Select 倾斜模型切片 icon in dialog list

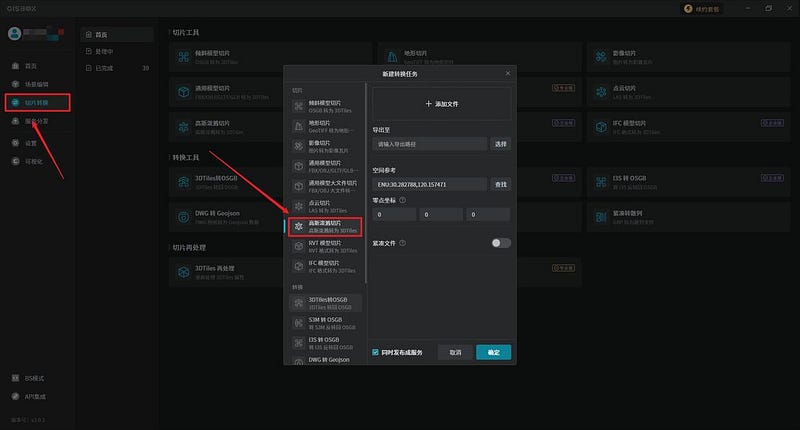tap(298, 106)
